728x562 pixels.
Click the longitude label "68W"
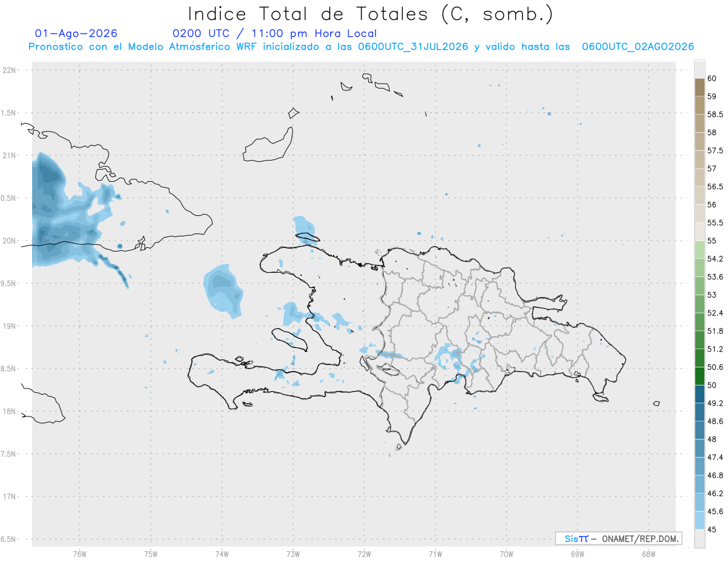click(649, 554)
